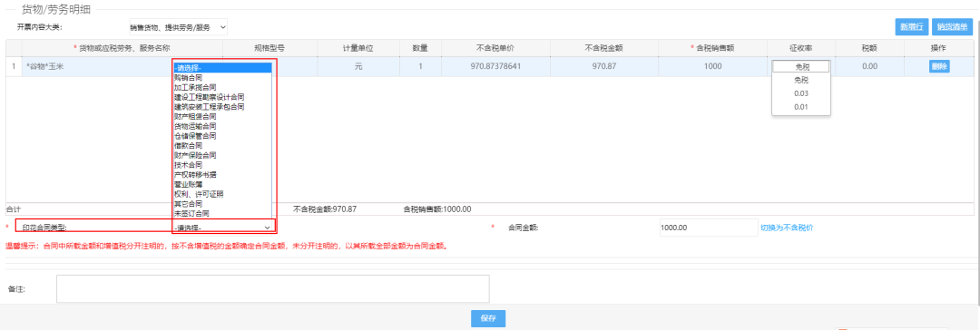
Task: Select 建筑安装工程承包合同 option
Action: 209,107
